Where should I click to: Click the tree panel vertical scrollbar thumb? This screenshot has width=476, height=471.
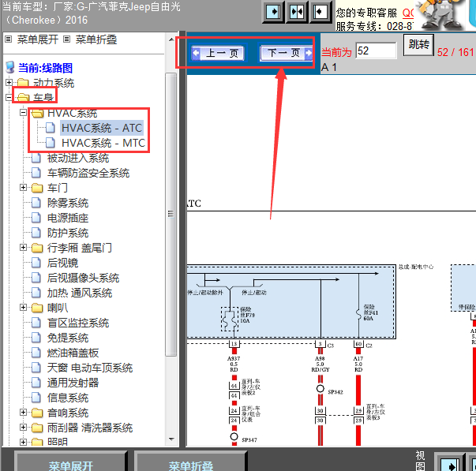pos(171,215)
